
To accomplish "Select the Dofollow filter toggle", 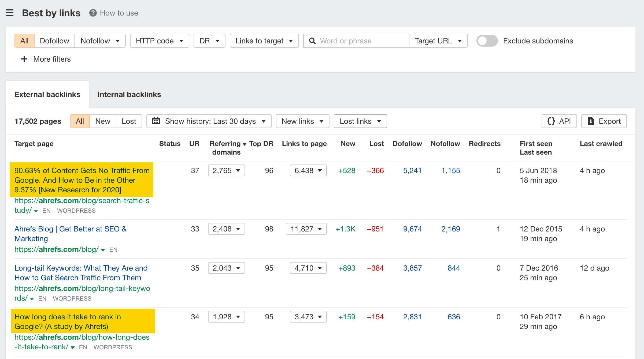I will pyautogui.click(x=54, y=41).
